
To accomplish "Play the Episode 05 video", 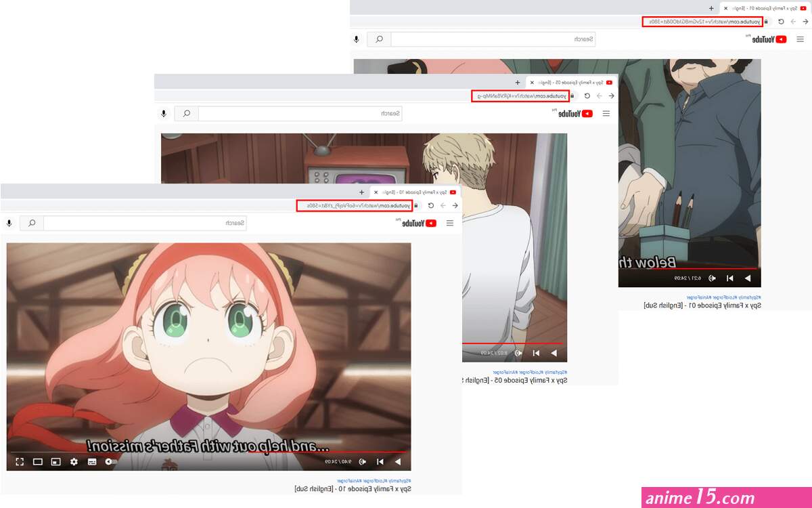I will pos(554,353).
